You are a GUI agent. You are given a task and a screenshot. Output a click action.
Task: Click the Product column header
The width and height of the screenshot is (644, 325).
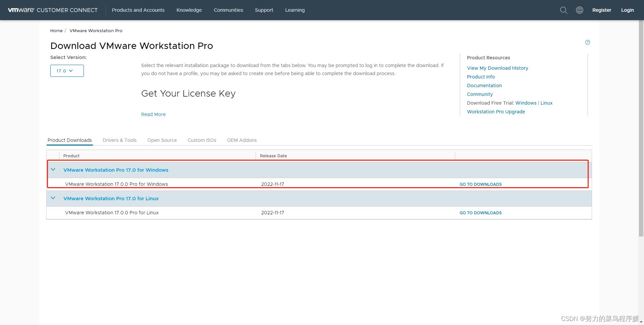click(x=71, y=156)
